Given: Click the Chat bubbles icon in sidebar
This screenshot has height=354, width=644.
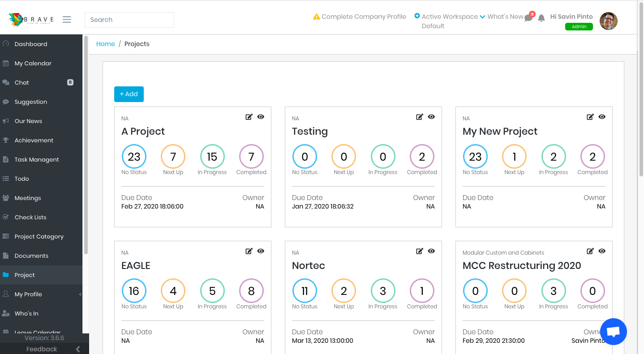Looking at the screenshot, I should coord(6,82).
